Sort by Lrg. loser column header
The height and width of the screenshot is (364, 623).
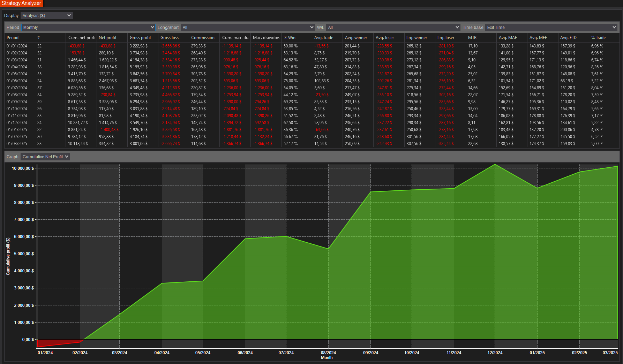(x=450, y=38)
